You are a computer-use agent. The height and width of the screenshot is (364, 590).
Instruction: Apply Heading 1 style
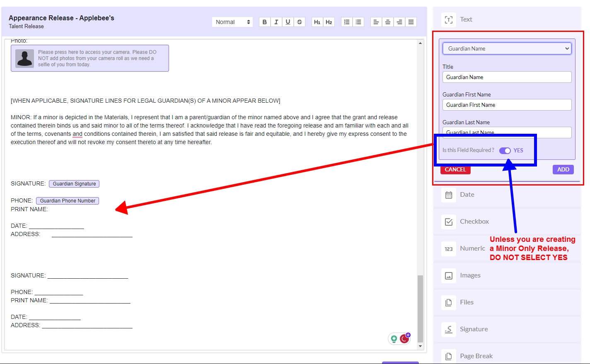click(317, 22)
